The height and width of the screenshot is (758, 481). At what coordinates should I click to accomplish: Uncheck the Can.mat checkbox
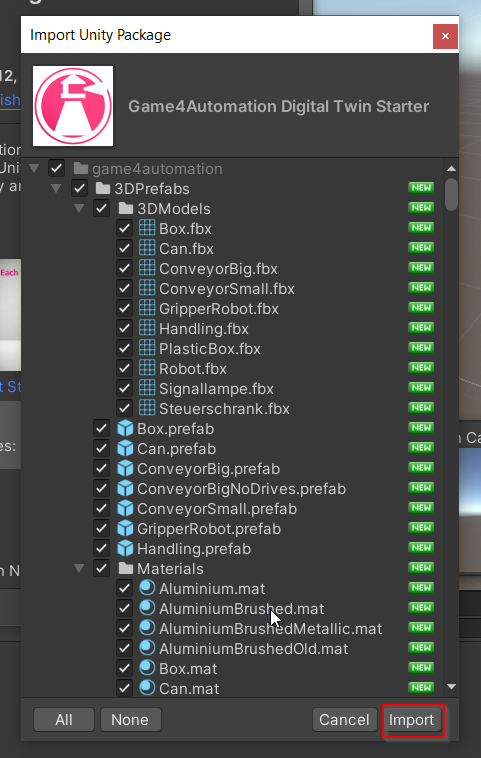click(x=124, y=688)
